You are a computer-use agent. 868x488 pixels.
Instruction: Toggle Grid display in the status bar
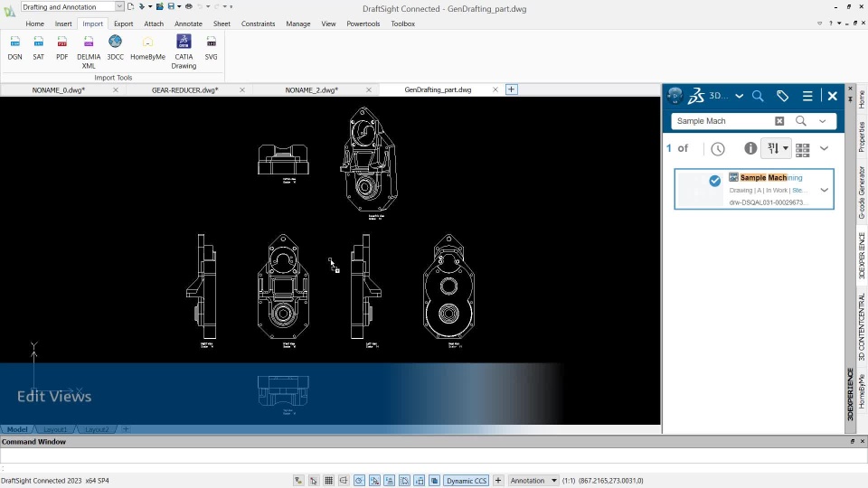(x=328, y=480)
